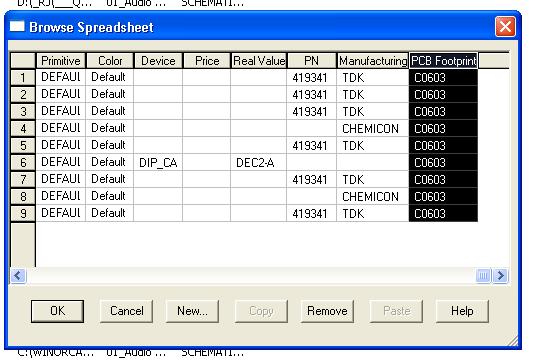Click the Remove button
Screen dimensions: 536x361
point(327,311)
